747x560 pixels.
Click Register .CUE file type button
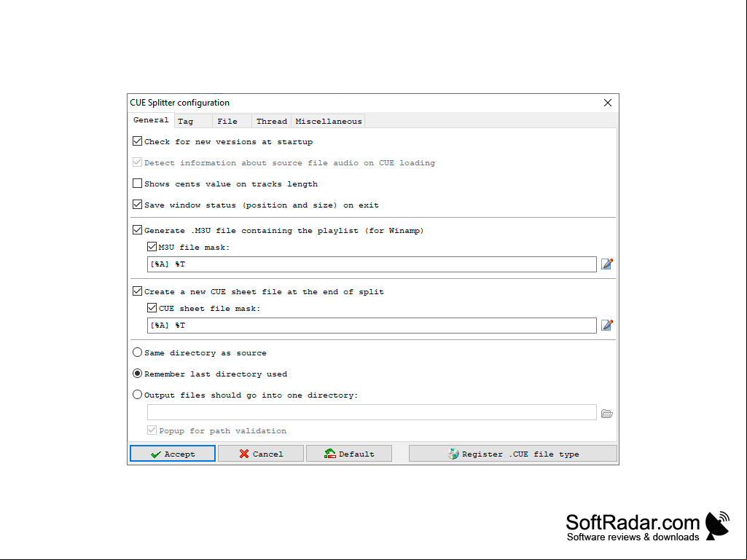(x=512, y=454)
